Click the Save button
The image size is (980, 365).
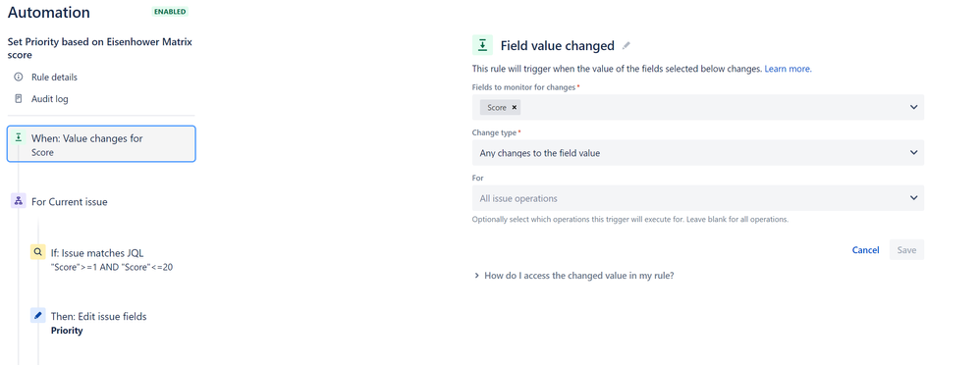pyautogui.click(x=906, y=250)
